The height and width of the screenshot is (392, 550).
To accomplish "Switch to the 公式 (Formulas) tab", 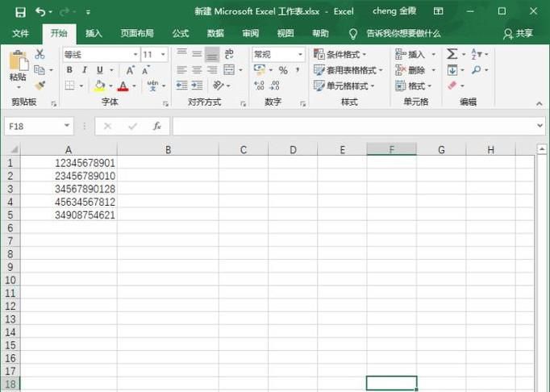I will [181, 34].
